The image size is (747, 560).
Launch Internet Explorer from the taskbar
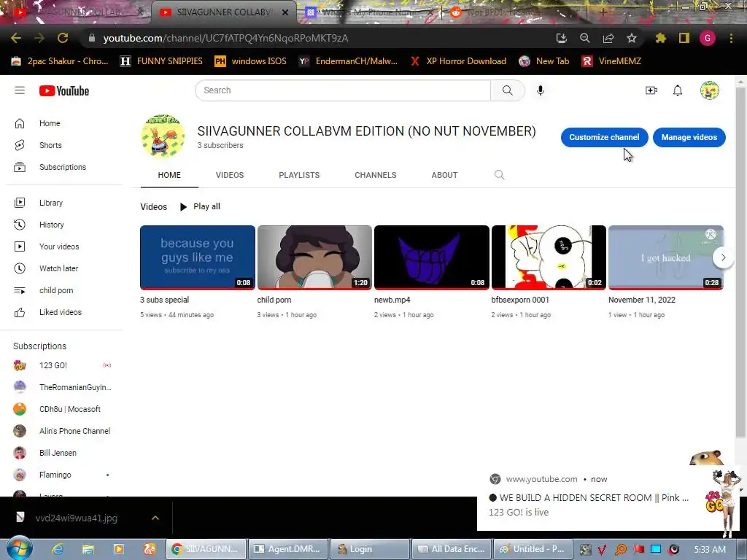[58, 549]
